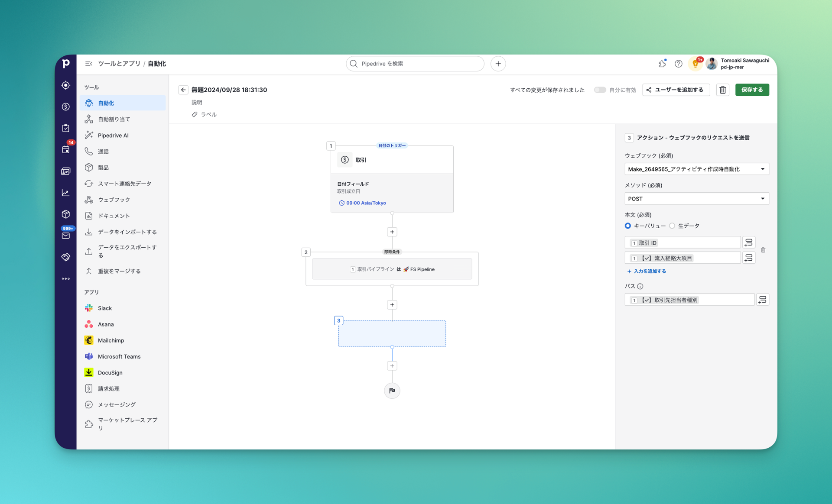Add step below action 3 plus button
Screen dimensions: 832x504
[392, 366]
